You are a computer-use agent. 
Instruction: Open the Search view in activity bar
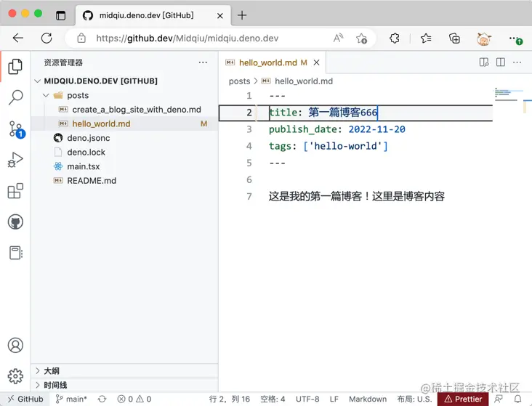[x=15, y=97]
